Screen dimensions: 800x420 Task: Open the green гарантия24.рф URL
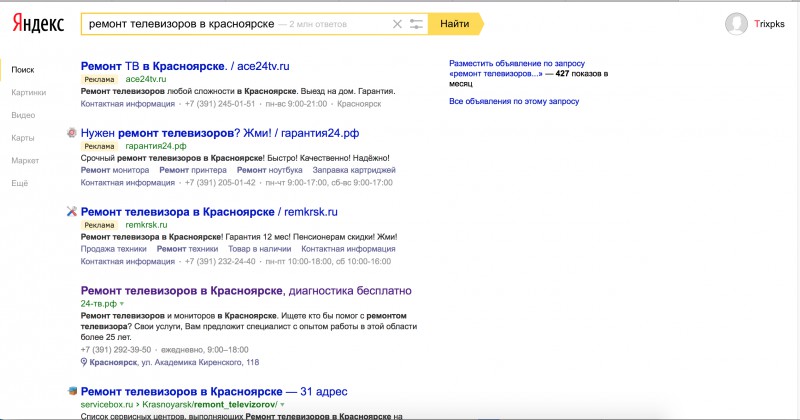pos(156,146)
